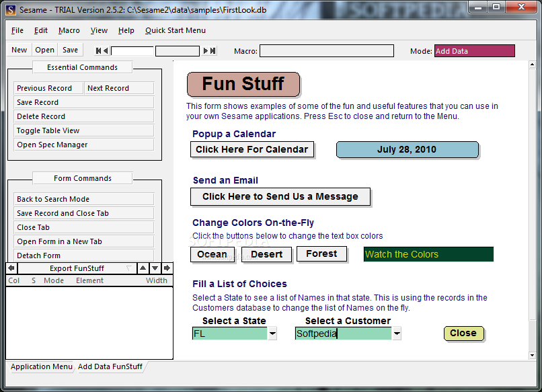Expand the Select a State dropdown
Image resolution: width=542 pixels, height=392 pixels.
tap(272, 334)
